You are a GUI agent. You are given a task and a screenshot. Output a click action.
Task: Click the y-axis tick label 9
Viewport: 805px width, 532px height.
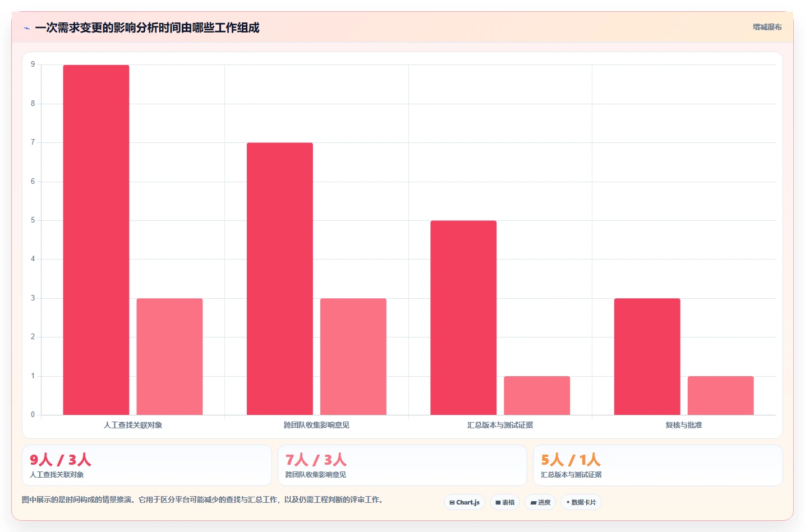click(33, 64)
